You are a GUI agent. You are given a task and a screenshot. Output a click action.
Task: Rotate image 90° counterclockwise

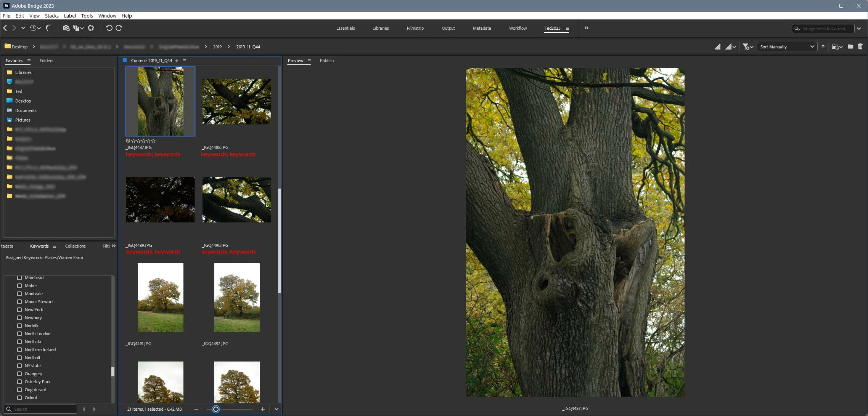[109, 28]
